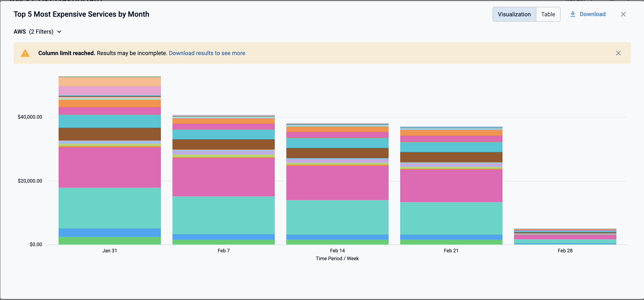Screen dimensions: 644x300
Task: Expand the AWS filters chevron
Action: pyautogui.click(x=59, y=32)
